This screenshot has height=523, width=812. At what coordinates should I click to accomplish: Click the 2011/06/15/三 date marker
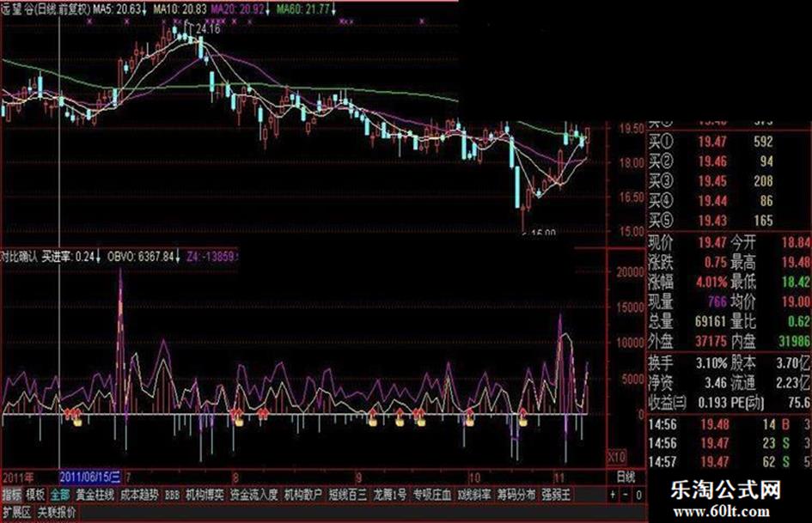click(x=90, y=477)
